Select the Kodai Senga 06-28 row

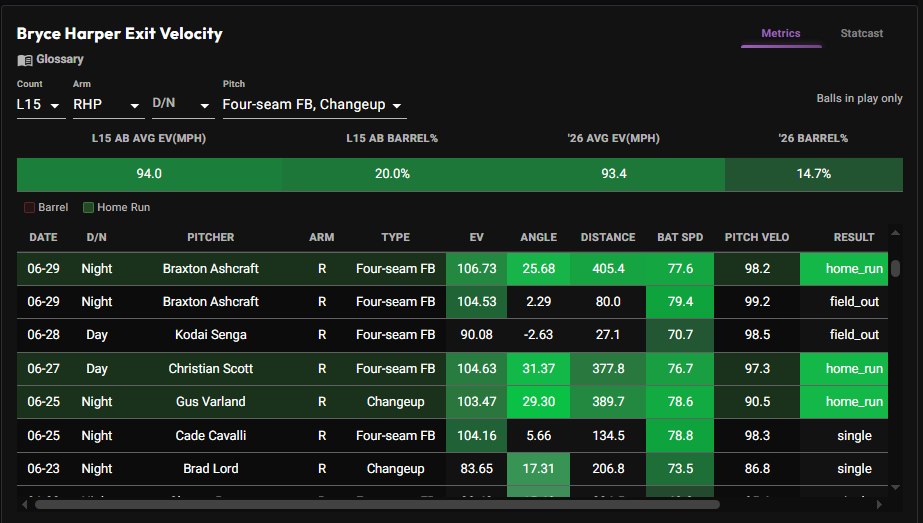pyautogui.click(x=452, y=335)
